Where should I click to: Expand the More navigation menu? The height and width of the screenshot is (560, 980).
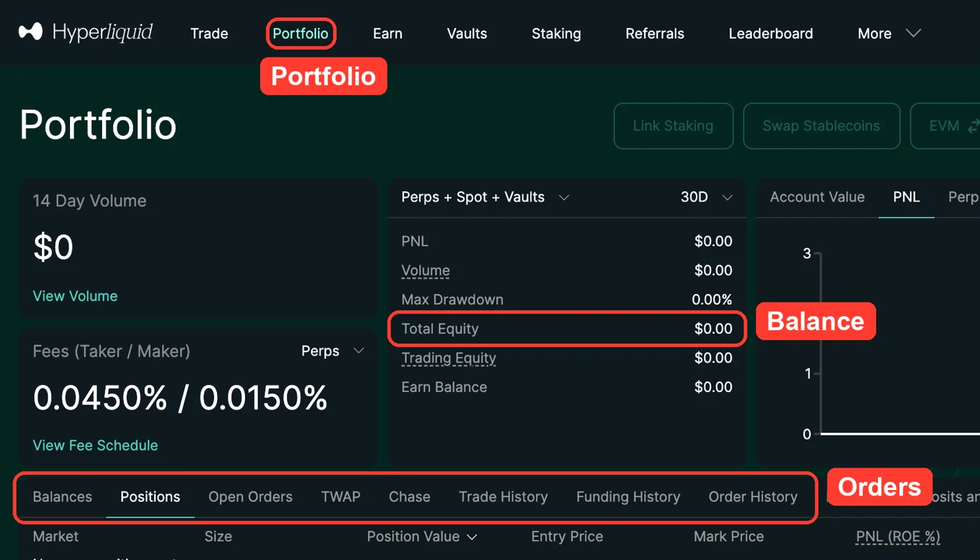(889, 34)
